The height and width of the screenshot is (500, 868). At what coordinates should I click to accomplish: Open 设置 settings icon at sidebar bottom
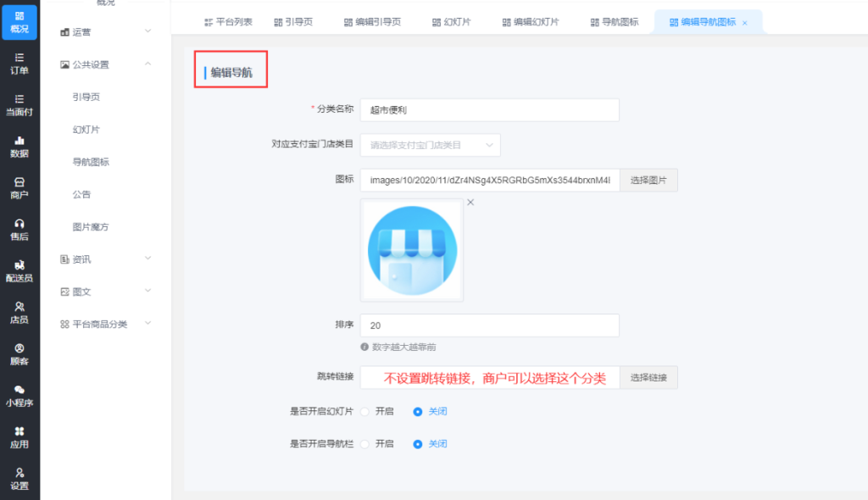coord(19,479)
